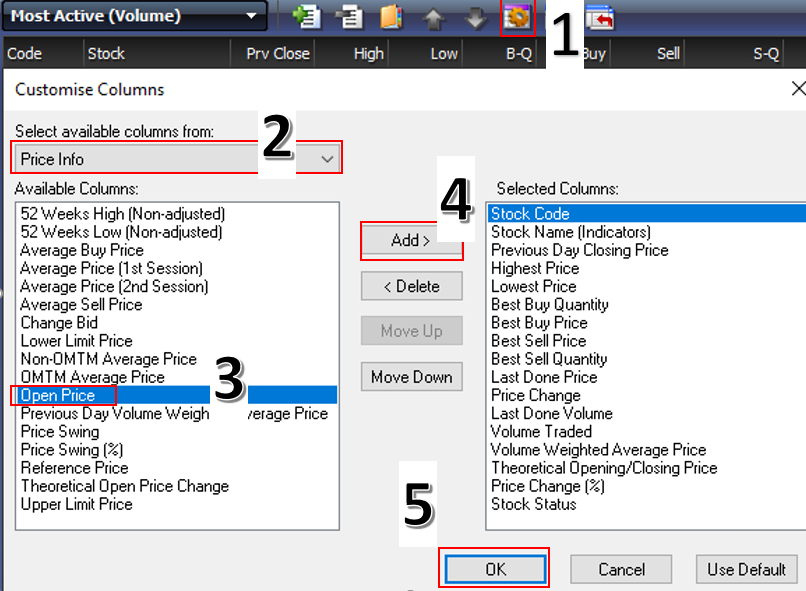Click the move down arrow toolbar icon
Viewport: 806px width, 591px height.
point(476,17)
